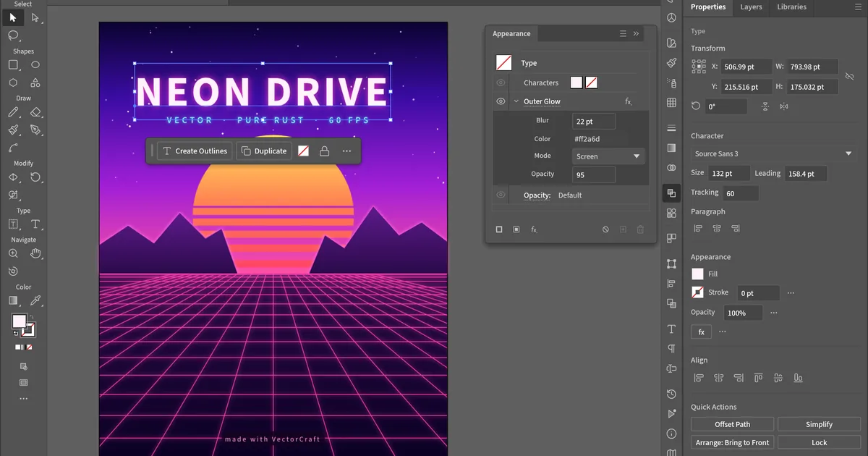Select the Pencil draw tool
The width and height of the screenshot is (868, 456).
[x=13, y=112]
